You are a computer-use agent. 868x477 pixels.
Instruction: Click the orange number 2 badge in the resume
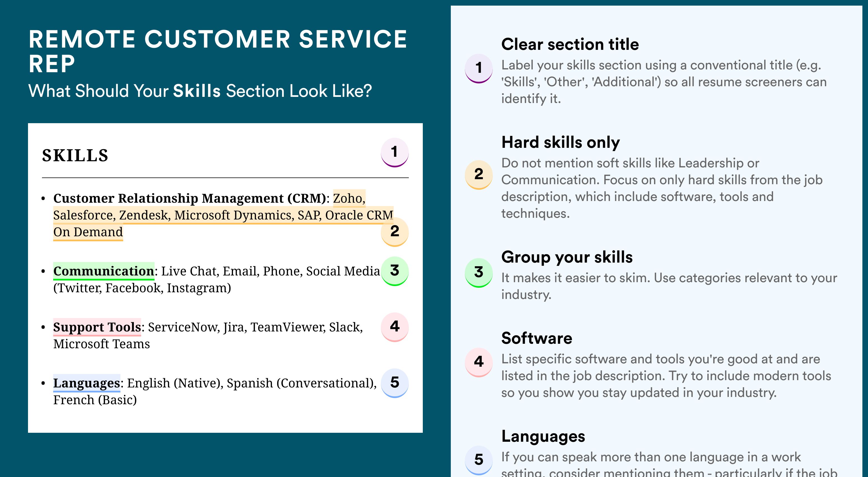(x=395, y=232)
